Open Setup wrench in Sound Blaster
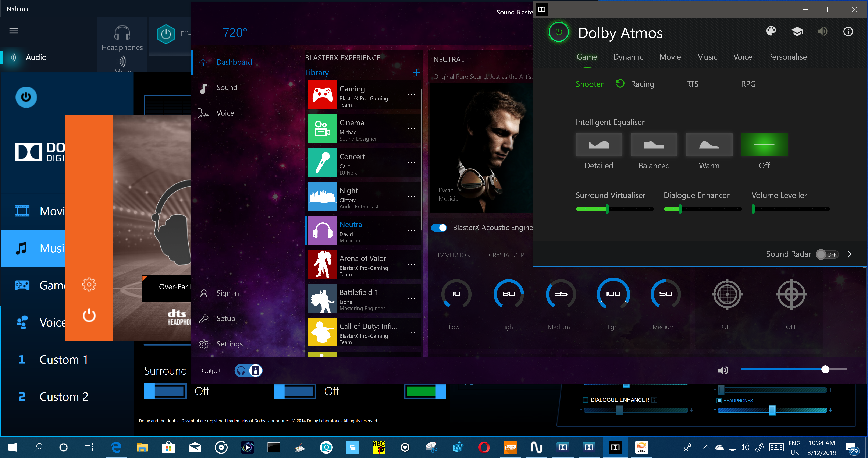 coord(204,319)
